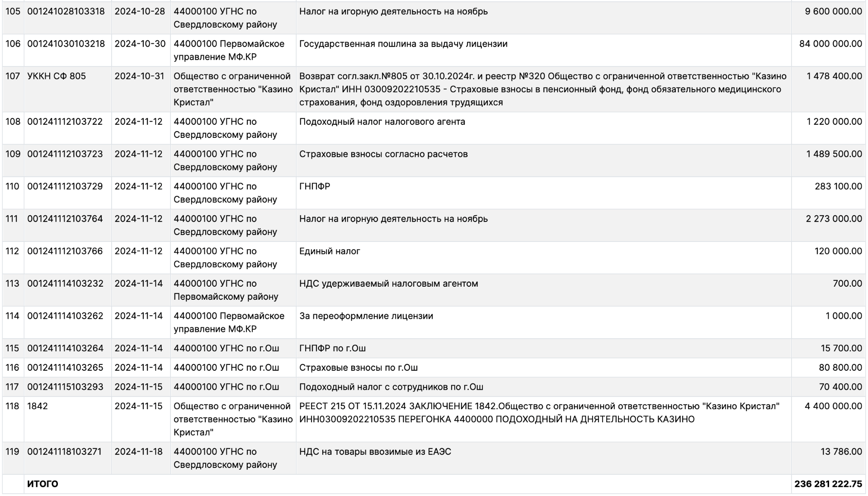868x496 pixels.
Task: Click the ИТОГО label in the totals row
Action: click(x=42, y=484)
